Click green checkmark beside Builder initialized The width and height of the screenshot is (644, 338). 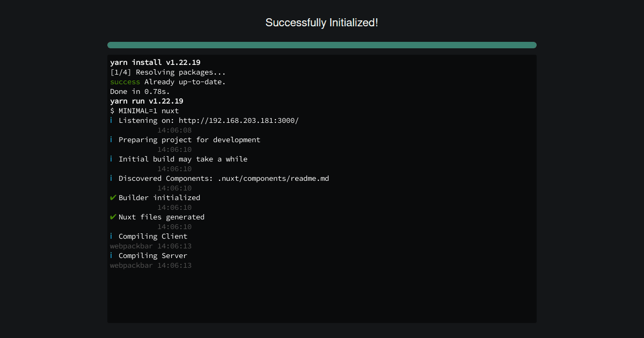point(113,197)
